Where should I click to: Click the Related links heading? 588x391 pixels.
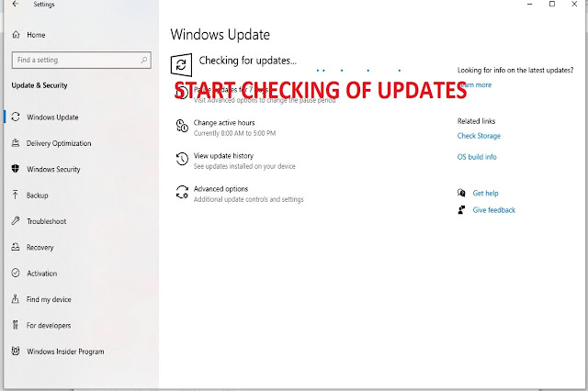(x=476, y=121)
